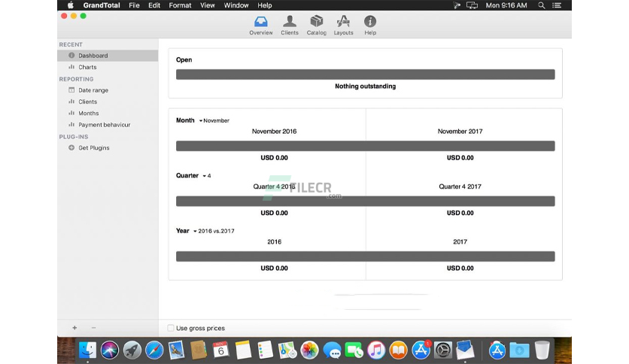Enable the Use gross prices checkbox

click(x=171, y=328)
